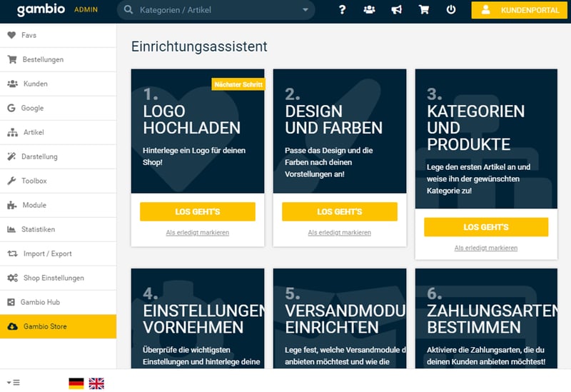The width and height of the screenshot is (571, 392).
Task: Click the puzzle icon beside Module
Action: 11,205
